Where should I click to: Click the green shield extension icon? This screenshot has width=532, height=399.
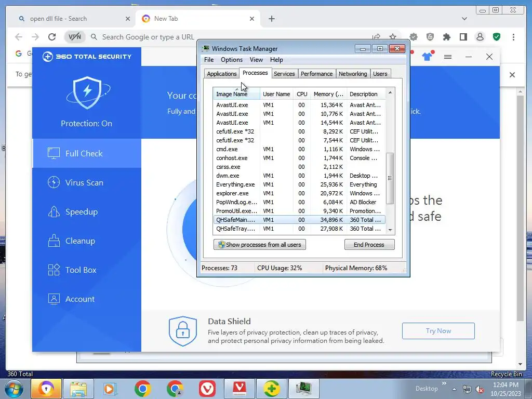(496, 37)
